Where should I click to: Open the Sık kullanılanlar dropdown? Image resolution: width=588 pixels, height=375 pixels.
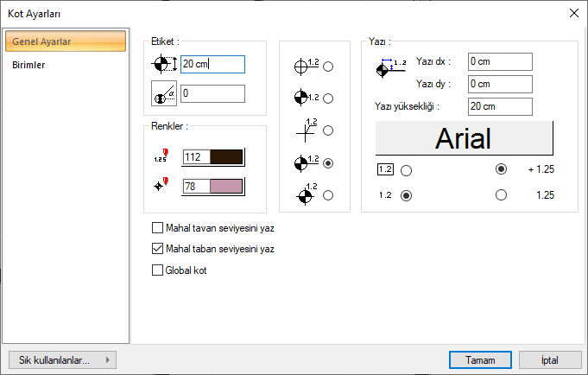point(60,359)
